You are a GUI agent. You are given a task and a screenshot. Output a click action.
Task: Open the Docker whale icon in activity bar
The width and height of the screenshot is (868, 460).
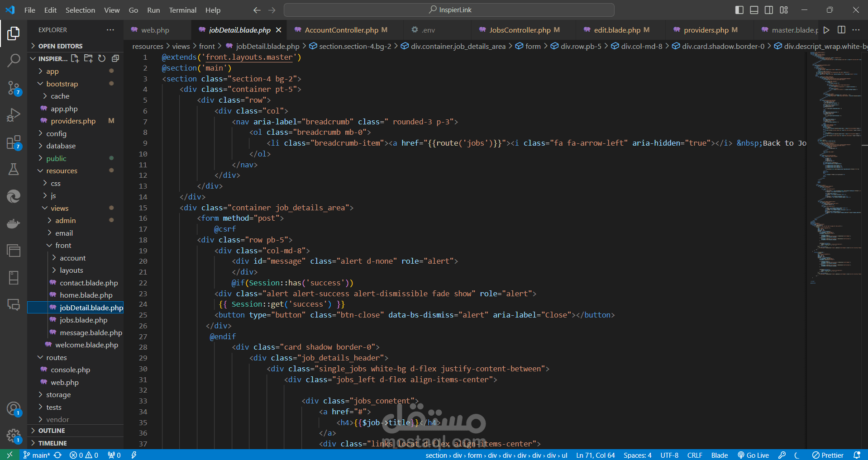[14, 223]
